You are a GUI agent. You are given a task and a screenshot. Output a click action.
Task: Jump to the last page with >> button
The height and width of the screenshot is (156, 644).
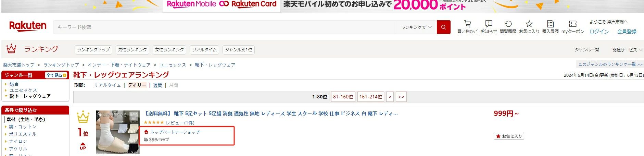point(401,97)
